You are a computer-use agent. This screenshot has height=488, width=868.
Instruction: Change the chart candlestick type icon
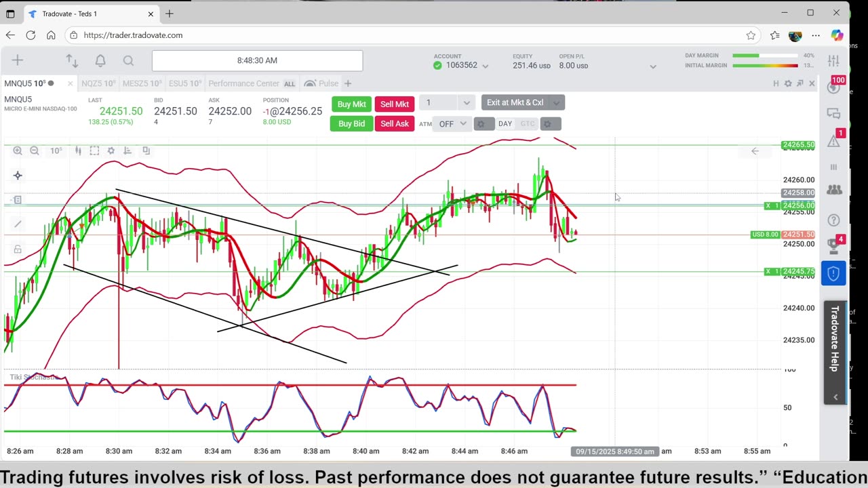point(78,150)
